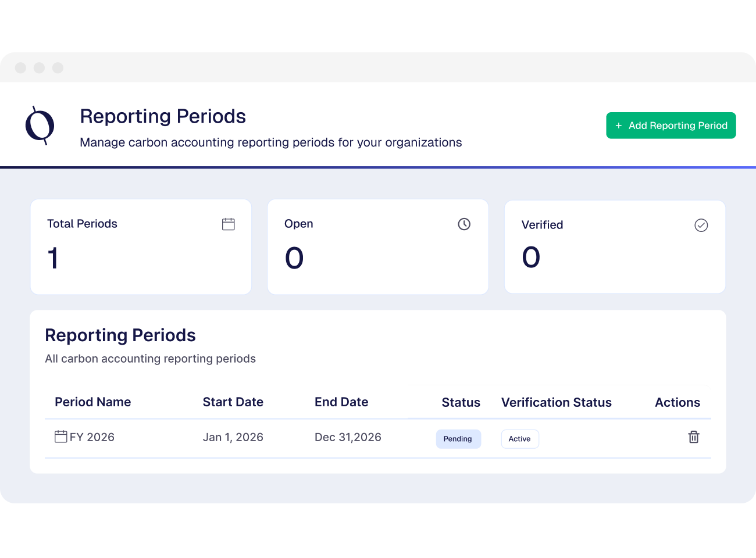
Task: Click the checkmark icon in Verified card
Action: 701,226
